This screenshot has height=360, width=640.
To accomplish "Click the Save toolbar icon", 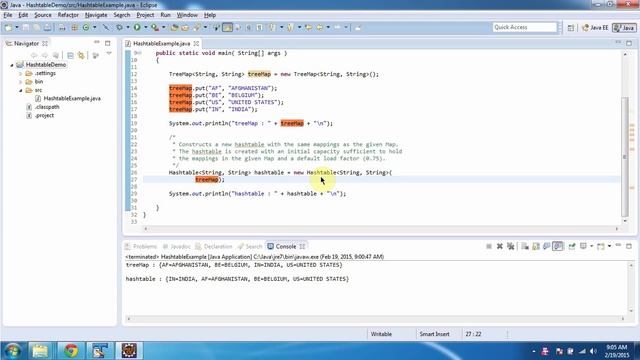I will pyautogui.click(x=26, y=27).
